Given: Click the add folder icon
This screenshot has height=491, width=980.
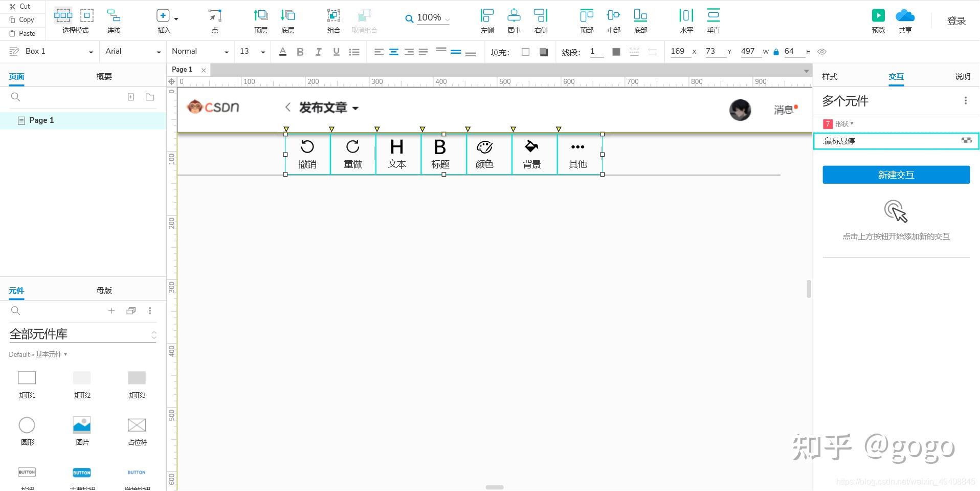Looking at the screenshot, I should pos(150,97).
